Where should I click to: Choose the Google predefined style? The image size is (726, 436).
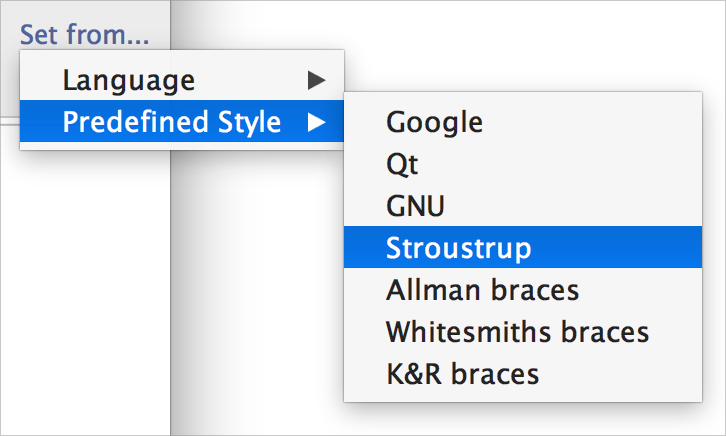pos(523,122)
